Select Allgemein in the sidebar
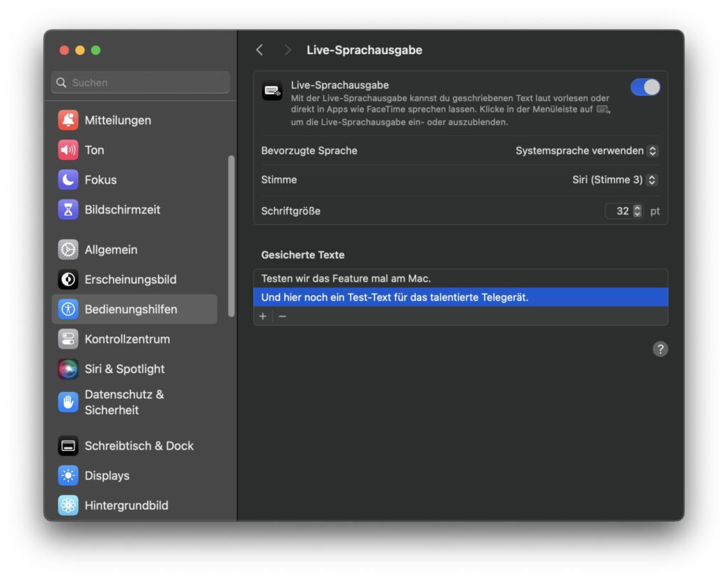 [x=111, y=250]
